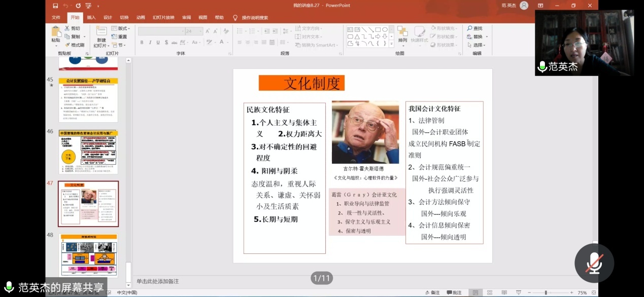The height and width of the screenshot is (297, 644).
Task: Click the 排列 (Arrange) icon
Action: (403, 32)
